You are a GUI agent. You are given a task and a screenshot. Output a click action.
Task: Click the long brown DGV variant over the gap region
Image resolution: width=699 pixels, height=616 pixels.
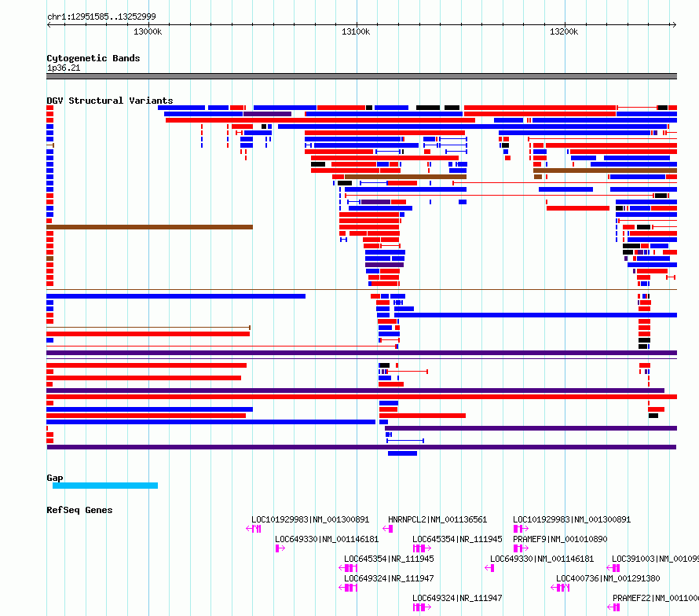click(149, 227)
